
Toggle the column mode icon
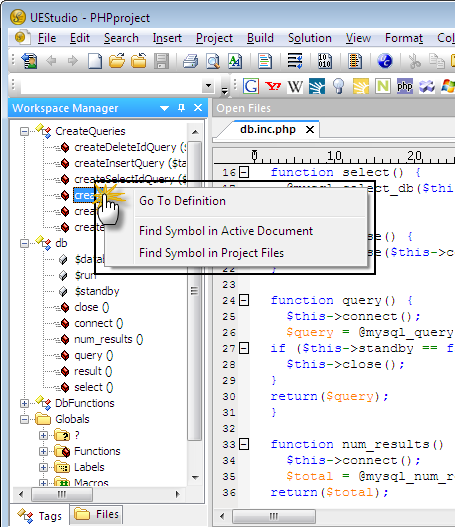click(355, 61)
